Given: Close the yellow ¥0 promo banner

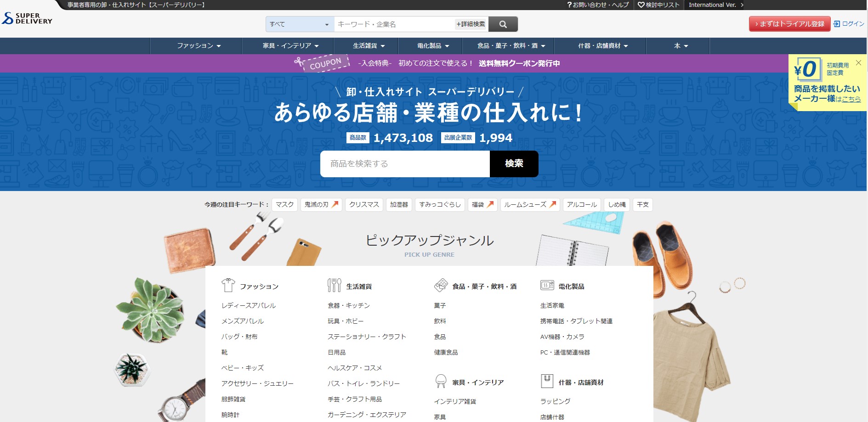Looking at the screenshot, I should (858, 62).
